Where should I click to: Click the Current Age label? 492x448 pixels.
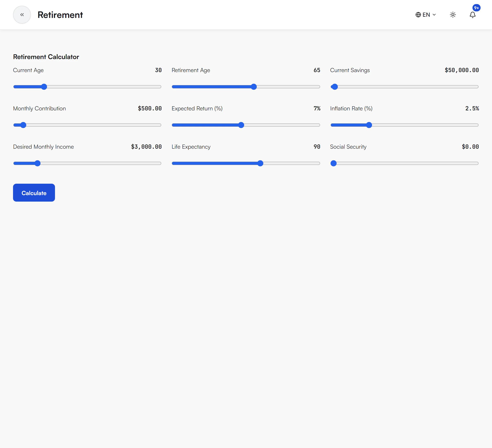[28, 70]
